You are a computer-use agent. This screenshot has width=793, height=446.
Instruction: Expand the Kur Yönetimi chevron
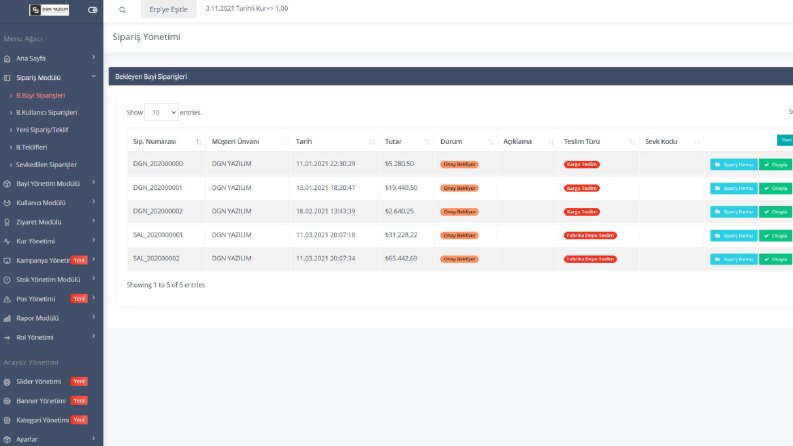click(94, 240)
